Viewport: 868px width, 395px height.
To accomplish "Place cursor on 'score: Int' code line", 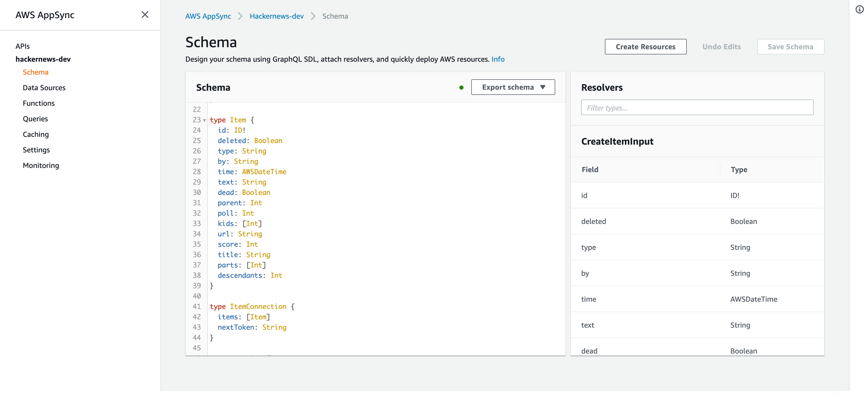I will point(238,245).
